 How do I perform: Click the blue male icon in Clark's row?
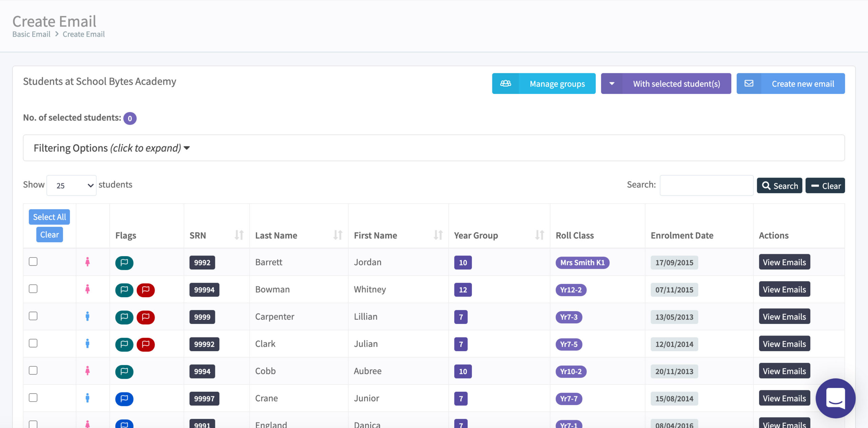[x=87, y=344]
